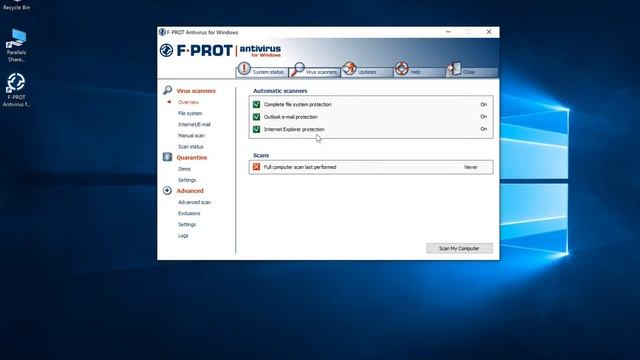Select the Virus scanners sidebar heading
Viewport: 640px width, 360px height.
196,91
